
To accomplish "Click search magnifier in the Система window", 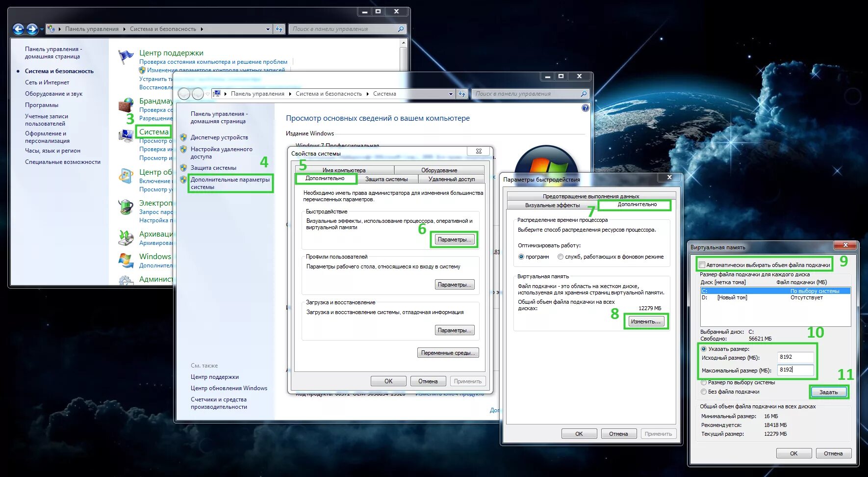I will coord(584,94).
